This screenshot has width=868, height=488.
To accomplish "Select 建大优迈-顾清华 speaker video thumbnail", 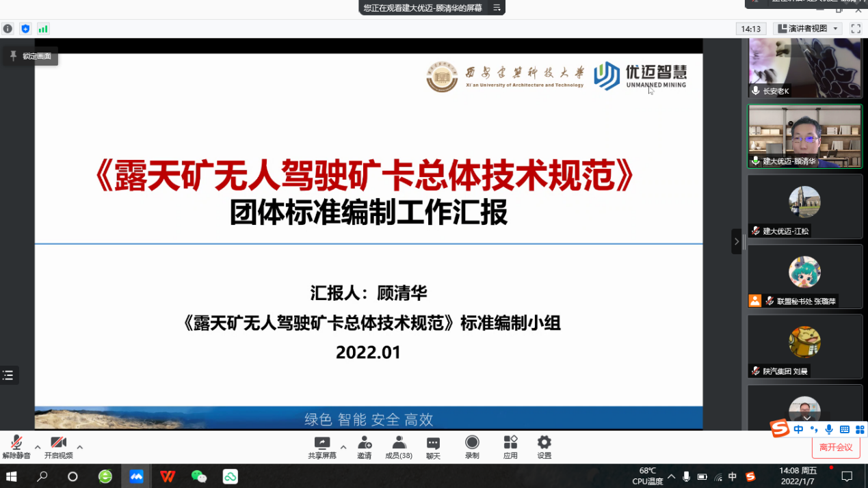I will (x=804, y=136).
